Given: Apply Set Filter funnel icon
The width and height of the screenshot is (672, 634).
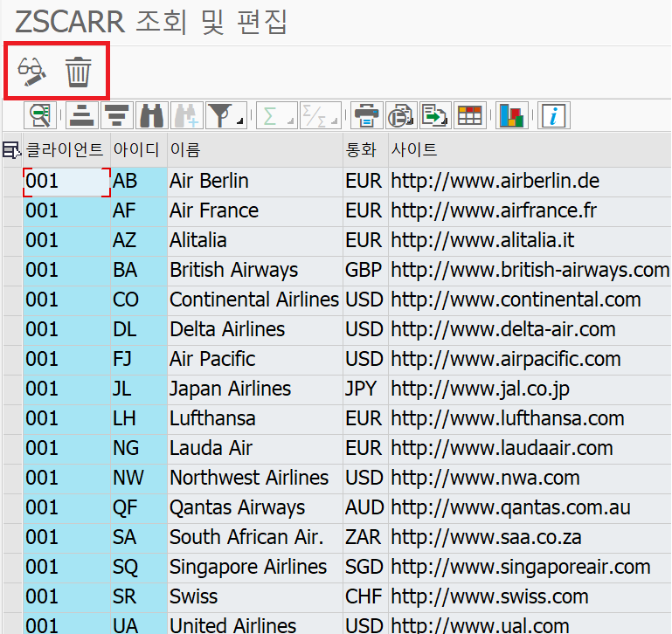Looking at the screenshot, I should (x=221, y=115).
